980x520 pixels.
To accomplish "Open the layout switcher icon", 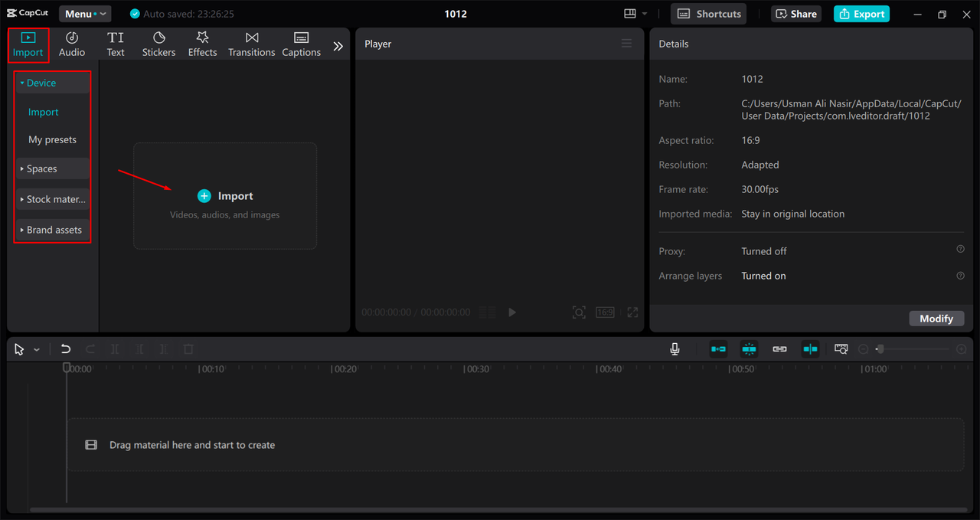I will pyautogui.click(x=630, y=14).
